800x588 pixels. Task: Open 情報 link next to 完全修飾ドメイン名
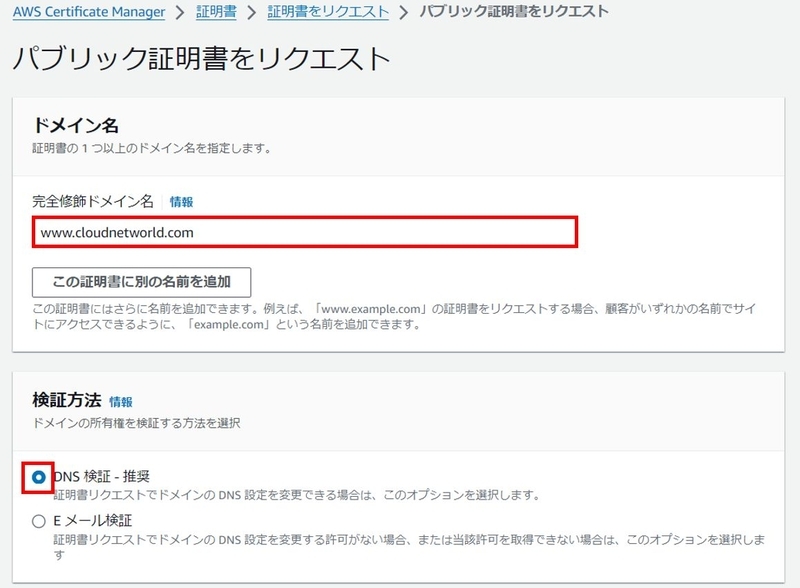[x=181, y=202]
